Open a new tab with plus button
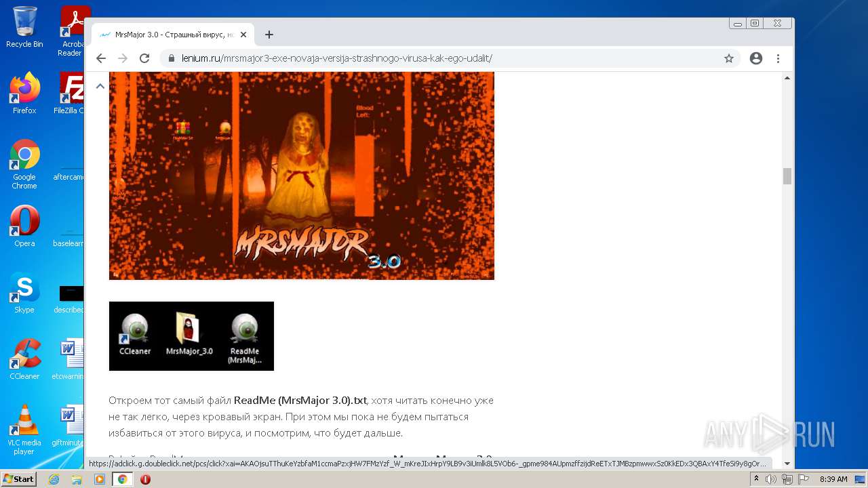Image resolution: width=868 pixels, height=488 pixels. tap(269, 35)
